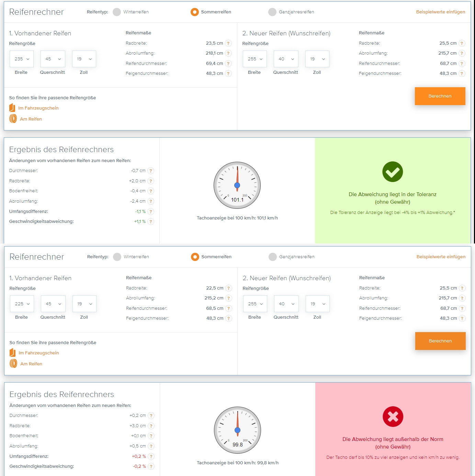Open the 235 Breite dropdown
The height and width of the screenshot is (476, 475).
pyautogui.click(x=22, y=59)
